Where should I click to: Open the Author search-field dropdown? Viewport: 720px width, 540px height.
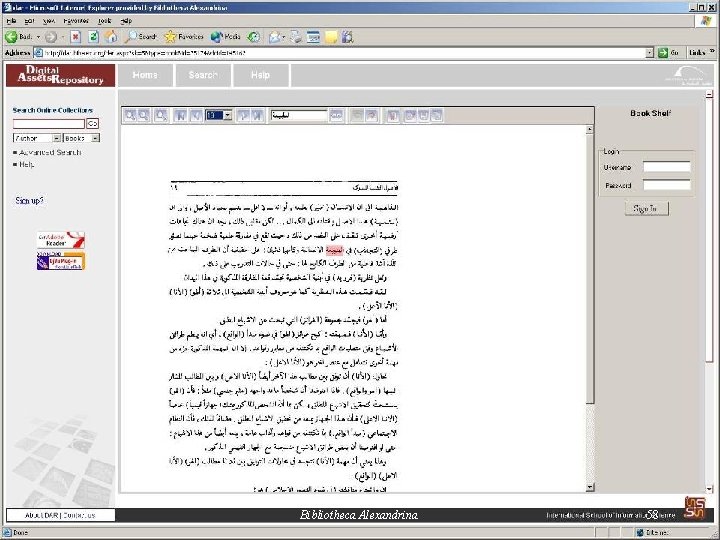(56, 138)
